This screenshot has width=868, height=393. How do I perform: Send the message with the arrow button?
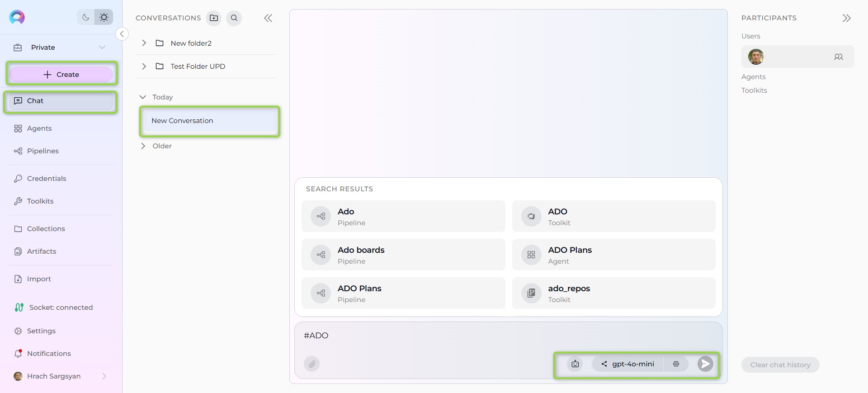tap(705, 364)
